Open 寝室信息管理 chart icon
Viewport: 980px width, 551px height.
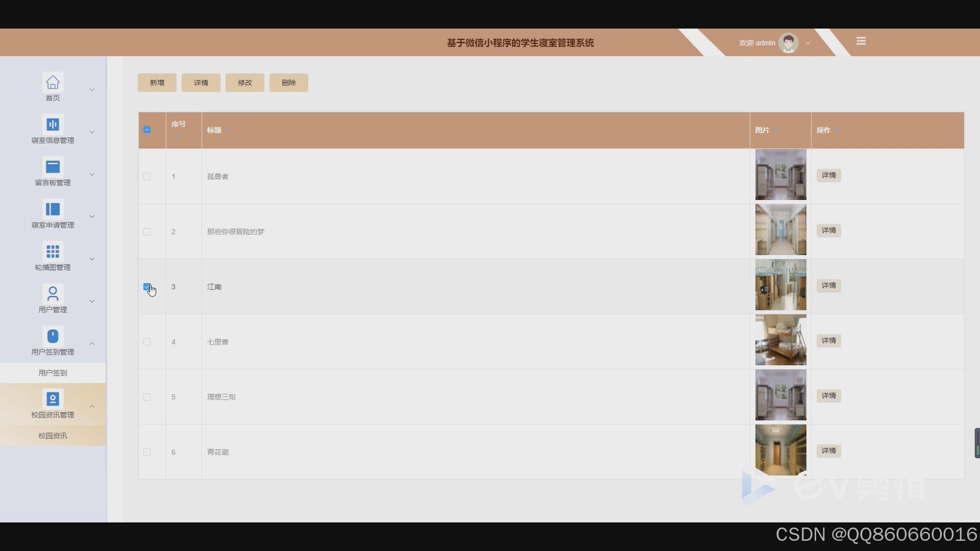pos(53,124)
